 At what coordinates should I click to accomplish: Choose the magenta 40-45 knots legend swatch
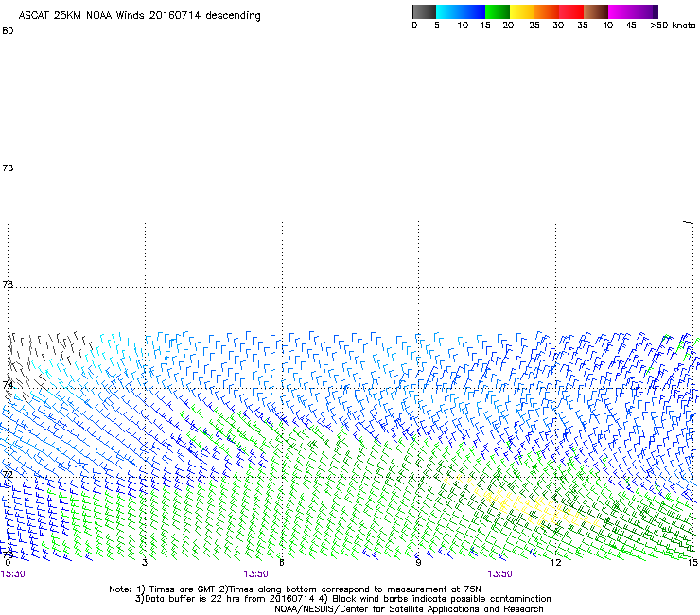tap(621, 11)
